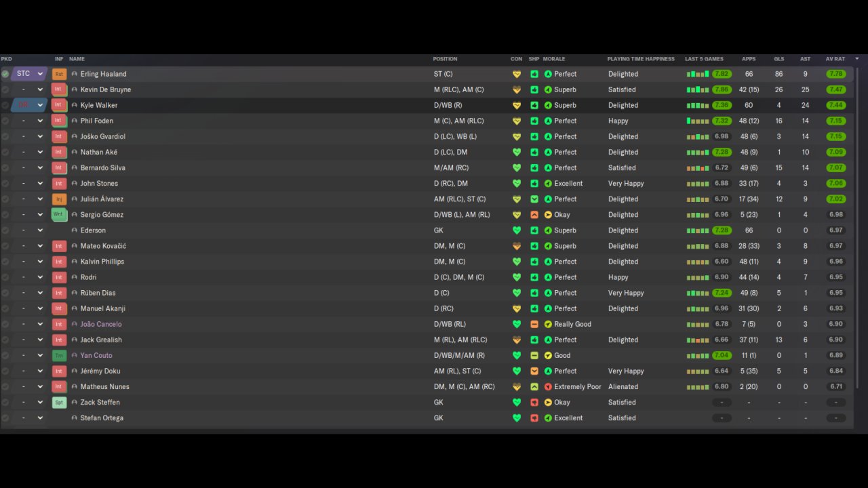Open position dropdown for Joško Gvardiol
This screenshot has height=488, width=868.
tap(28, 136)
